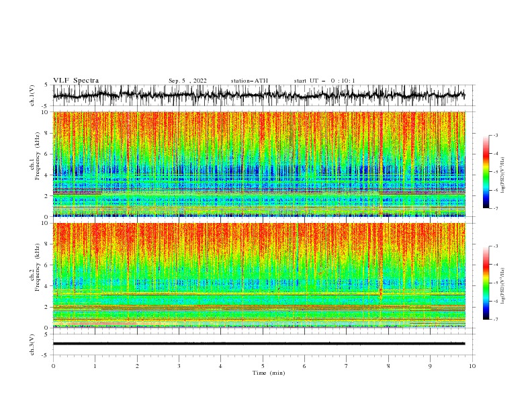
Task: Click the 'Time (min)' axis label
Action: coord(269,373)
